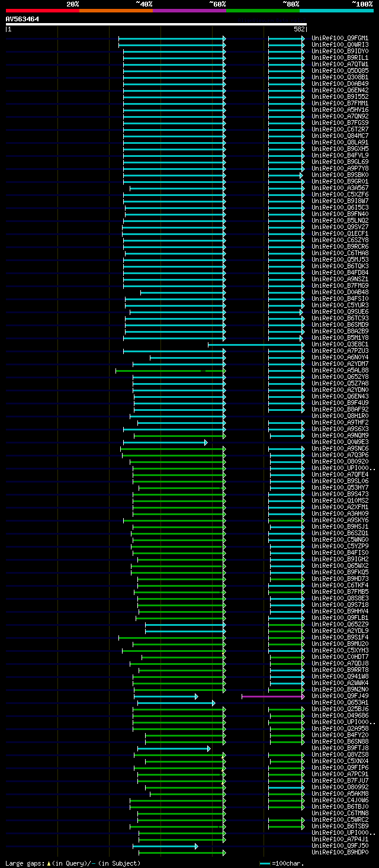Click label UniRef100_Q9FJ50
Viewport: 379px width, 868px height.
click(340, 846)
